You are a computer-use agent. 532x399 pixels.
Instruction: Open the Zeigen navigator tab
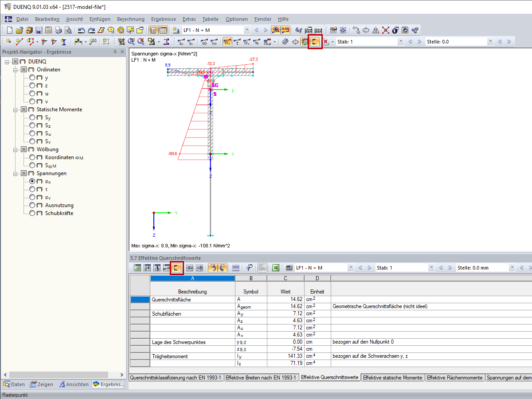tap(42, 384)
